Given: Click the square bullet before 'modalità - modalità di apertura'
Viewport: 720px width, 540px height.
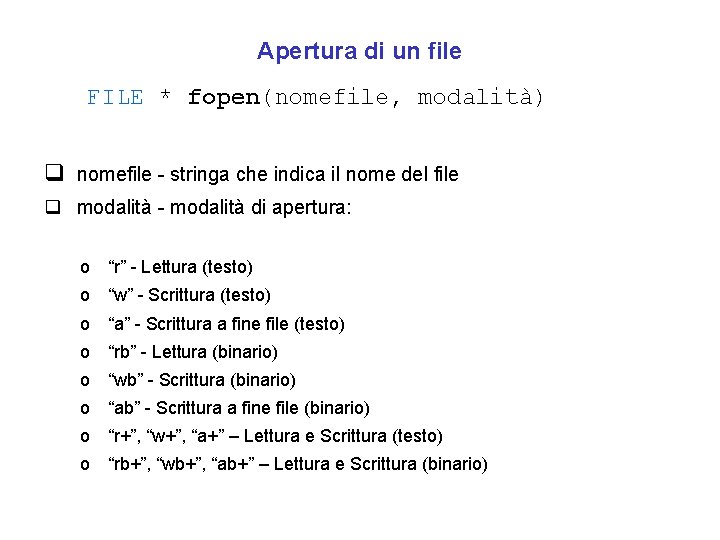Looking at the screenshot, I should click(56, 210).
